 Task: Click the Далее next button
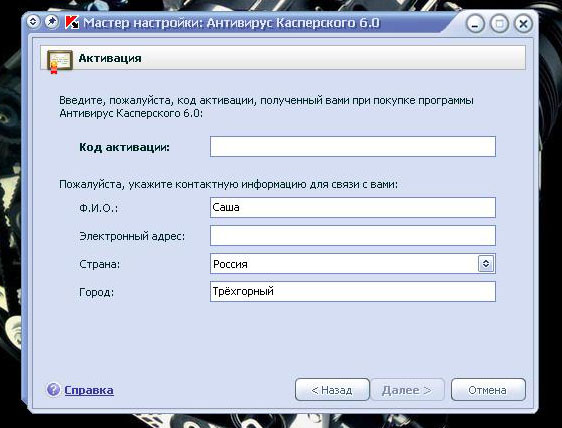[407, 390]
